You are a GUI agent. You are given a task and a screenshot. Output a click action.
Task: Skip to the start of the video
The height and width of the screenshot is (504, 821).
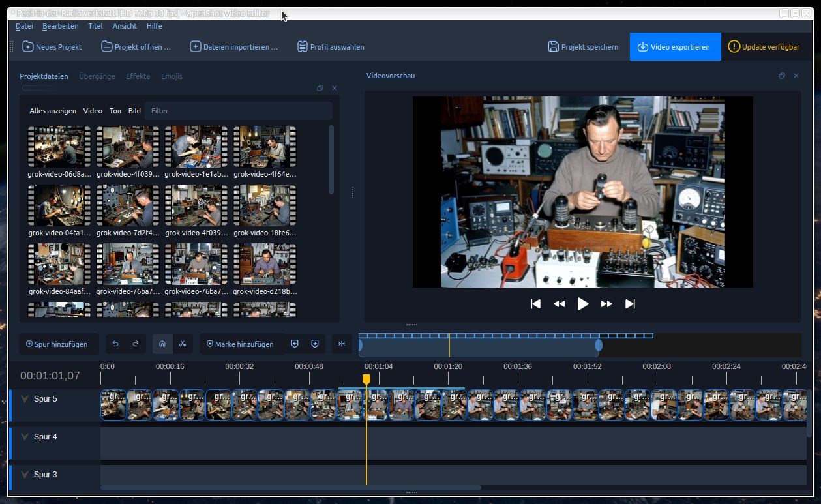click(x=535, y=304)
